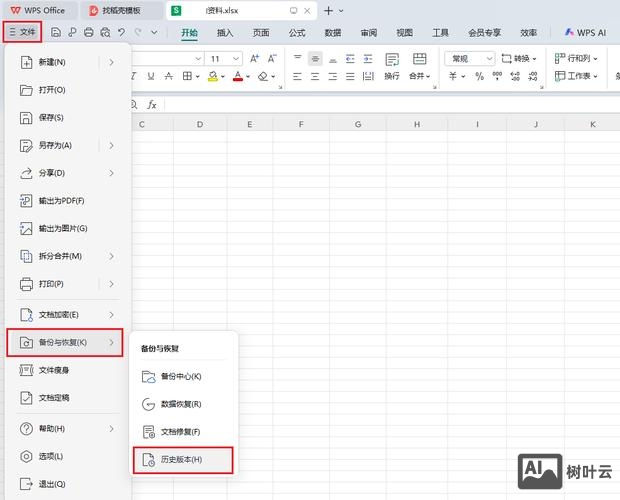Open the 效率 ribbon tab

tap(528, 33)
